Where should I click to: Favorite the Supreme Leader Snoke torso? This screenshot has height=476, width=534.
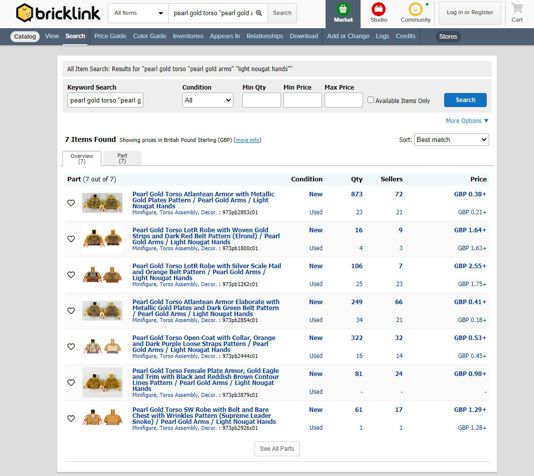(x=71, y=418)
